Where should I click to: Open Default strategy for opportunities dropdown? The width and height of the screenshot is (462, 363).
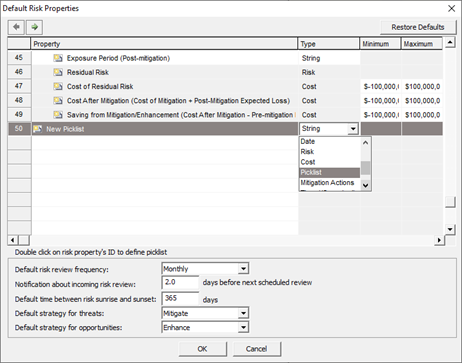(x=243, y=328)
